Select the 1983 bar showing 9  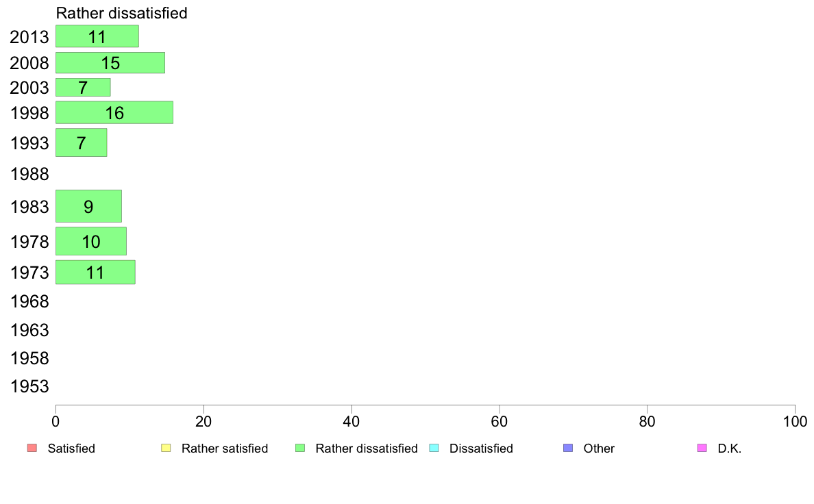88,206
